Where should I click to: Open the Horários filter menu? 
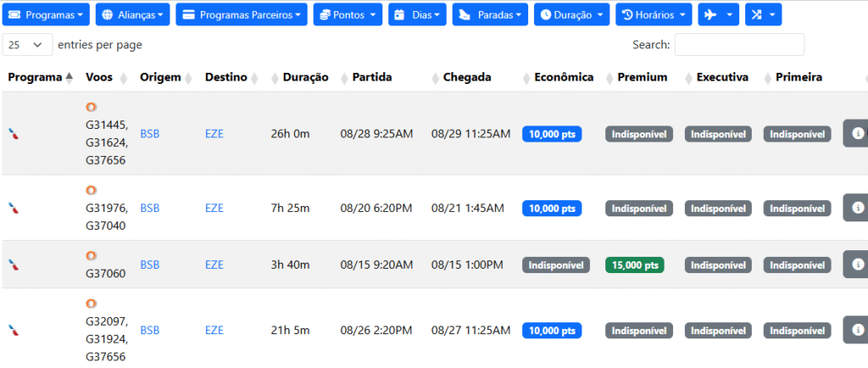[654, 14]
